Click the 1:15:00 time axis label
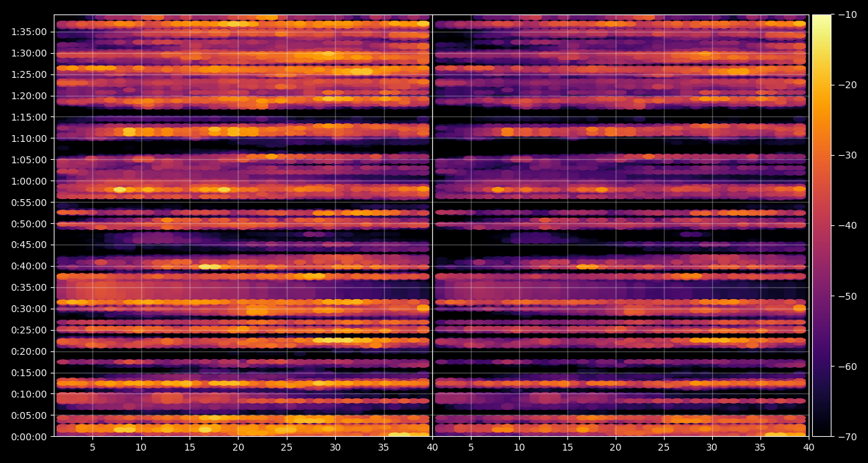This screenshot has height=463, width=868. coord(29,117)
